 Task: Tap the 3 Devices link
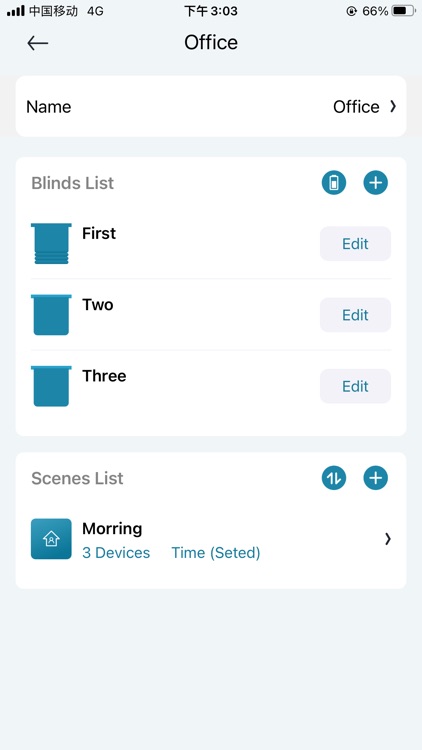(116, 553)
